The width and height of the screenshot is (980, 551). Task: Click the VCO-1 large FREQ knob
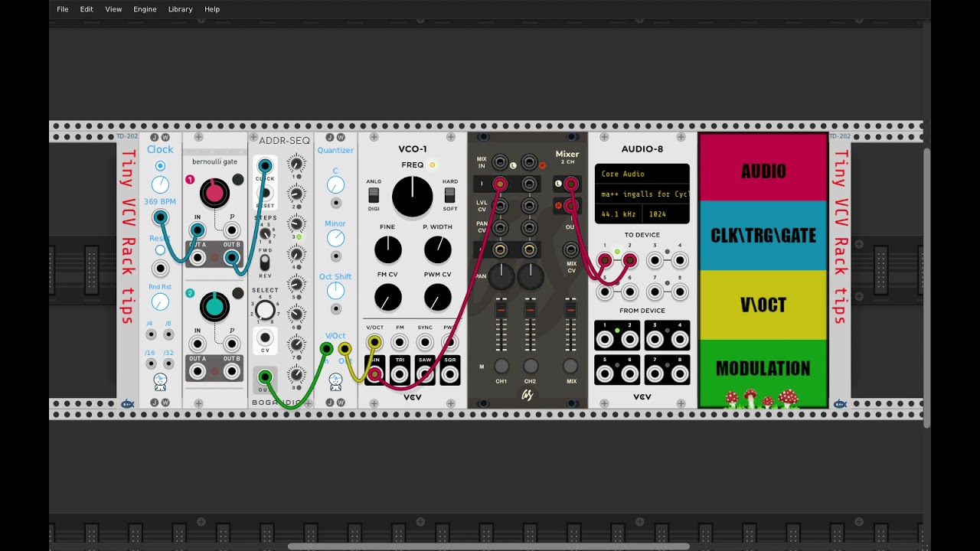click(x=413, y=197)
